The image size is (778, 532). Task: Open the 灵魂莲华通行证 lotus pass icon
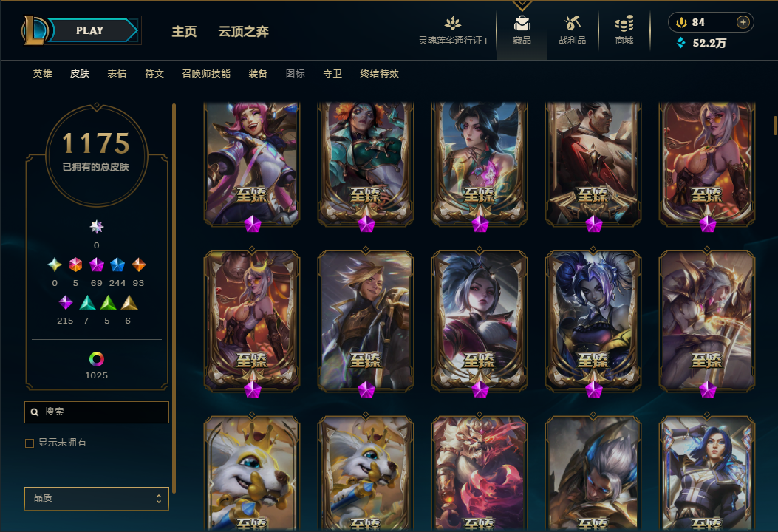click(x=452, y=23)
